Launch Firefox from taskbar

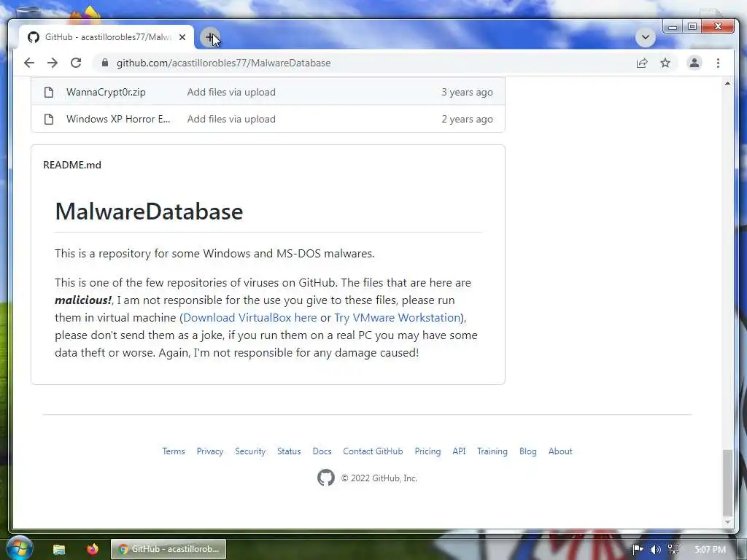[x=93, y=550]
